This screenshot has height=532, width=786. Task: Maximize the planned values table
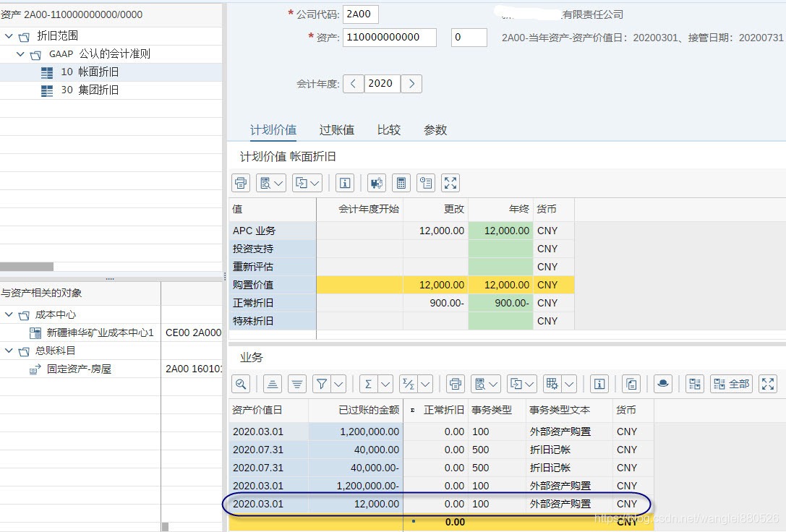point(450,184)
